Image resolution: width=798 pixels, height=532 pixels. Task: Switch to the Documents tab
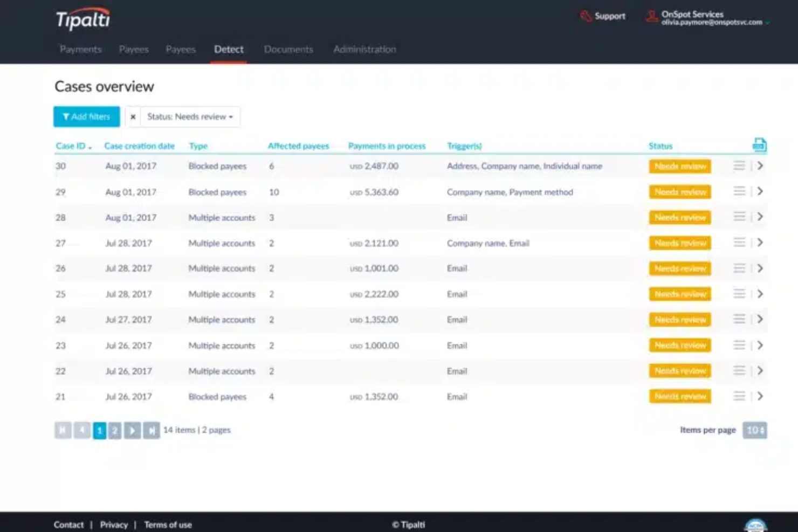[288, 49]
